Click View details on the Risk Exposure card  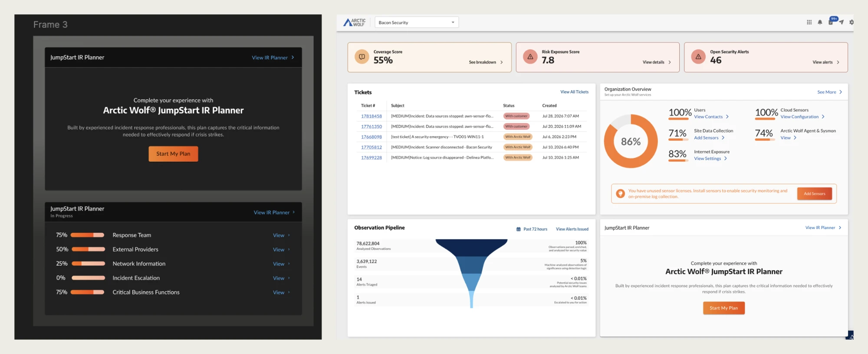point(653,62)
